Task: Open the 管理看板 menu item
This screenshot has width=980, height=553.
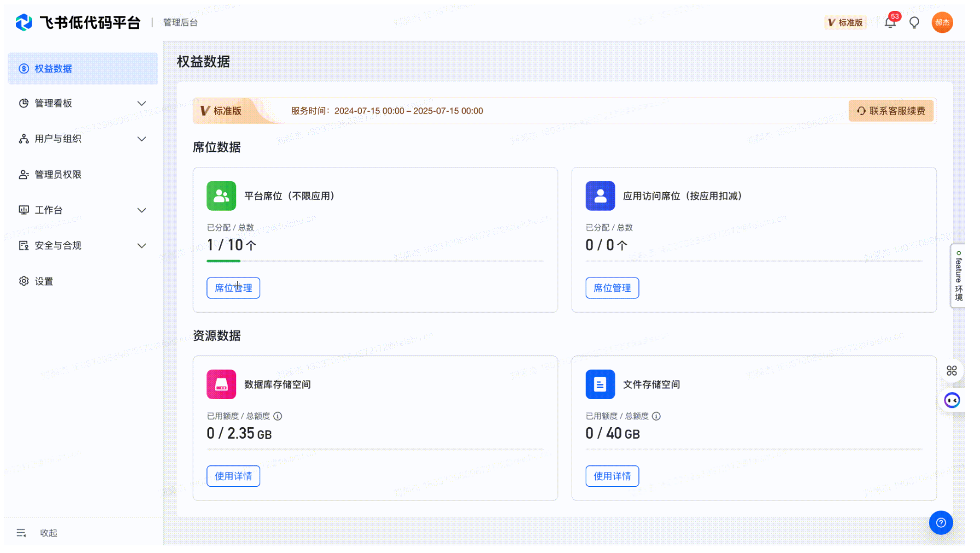Action: pos(83,103)
